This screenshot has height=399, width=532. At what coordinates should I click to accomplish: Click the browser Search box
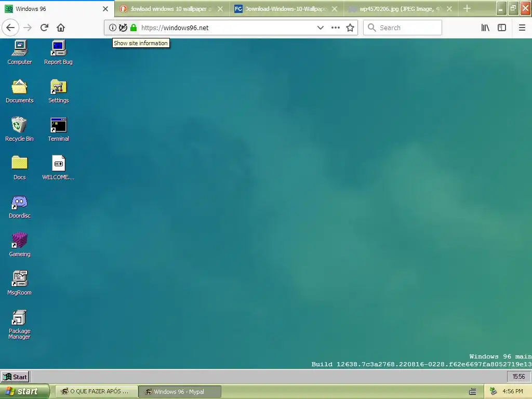tap(403, 28)
